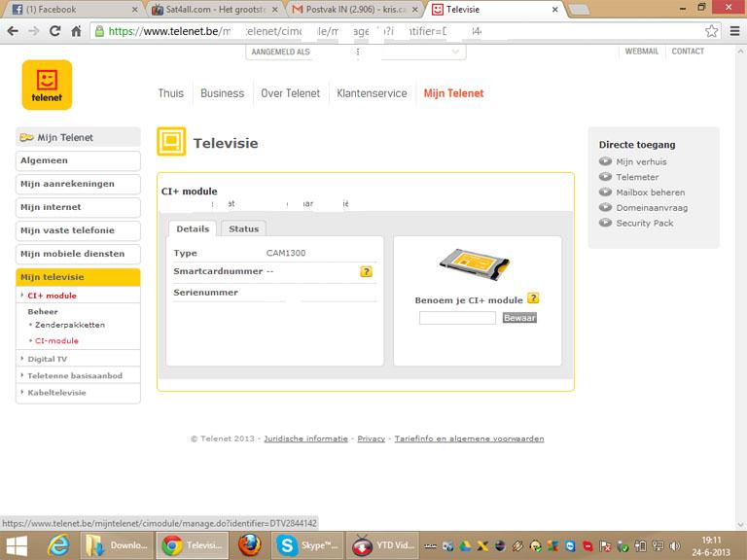The image size is (747, 560).
Task: Open the Over Telenet navigation item
Action: tap(290, 93)
